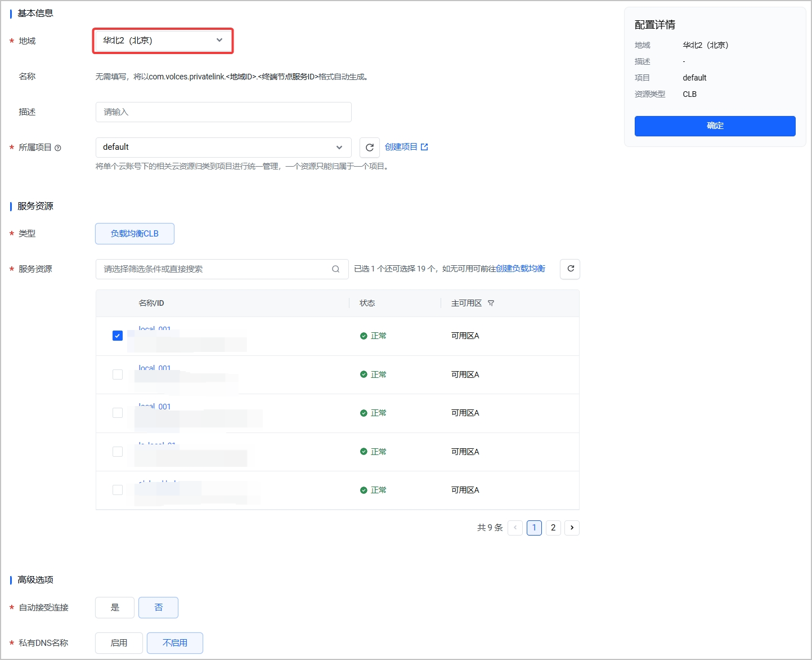Open the 地域 region dropdown
The height and width of the screenshot is (660, 812).
[163, 41]
